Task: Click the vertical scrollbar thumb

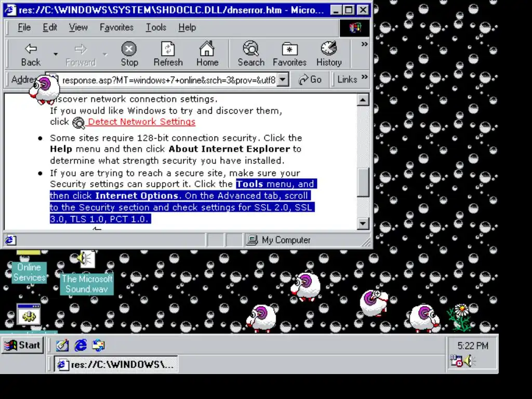Action: pyautogui.click(x=363, y=182)
